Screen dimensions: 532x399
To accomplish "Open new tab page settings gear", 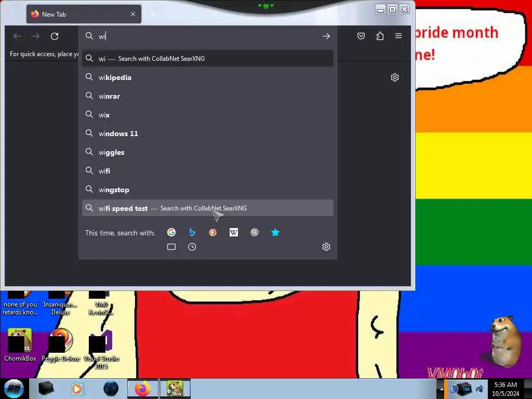I will pyautogui.click(x=395, y=77).
